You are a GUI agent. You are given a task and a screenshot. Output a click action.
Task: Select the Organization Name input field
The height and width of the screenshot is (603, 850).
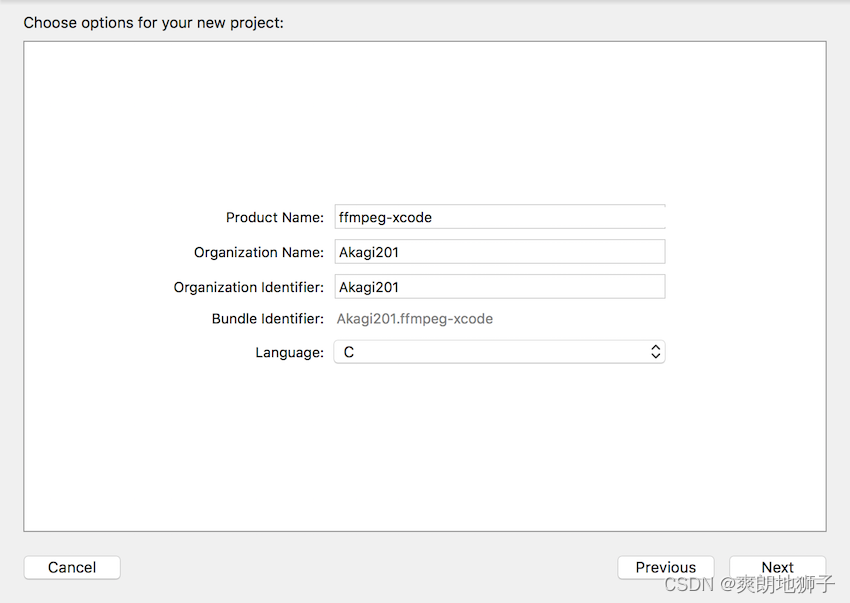(x=500, y=252)
